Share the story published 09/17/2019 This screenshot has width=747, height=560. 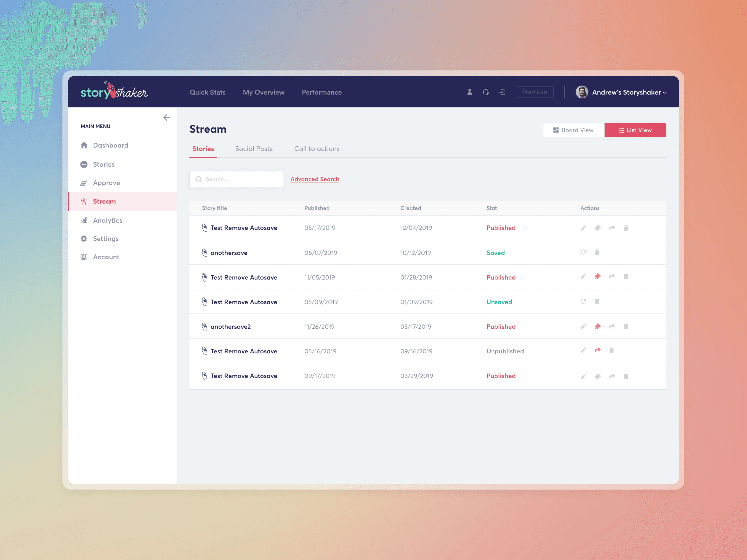(612, 376)
